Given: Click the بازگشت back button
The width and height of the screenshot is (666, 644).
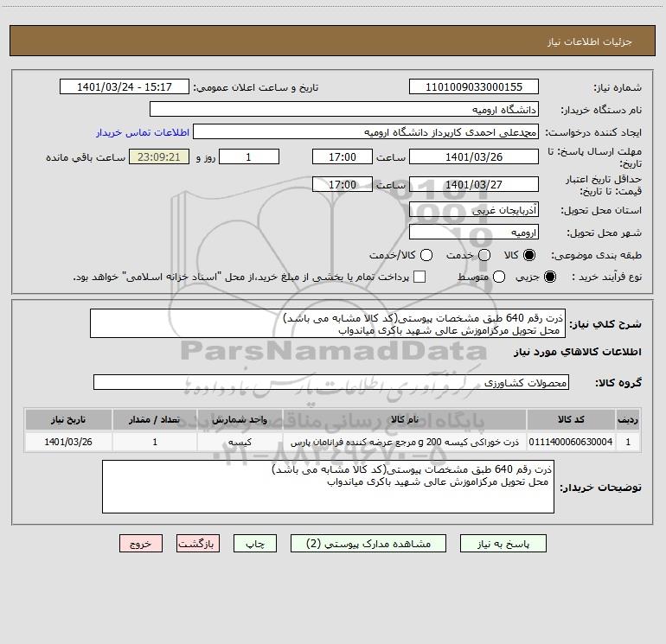Looking at the screenshot, I should tap(198, 544).
